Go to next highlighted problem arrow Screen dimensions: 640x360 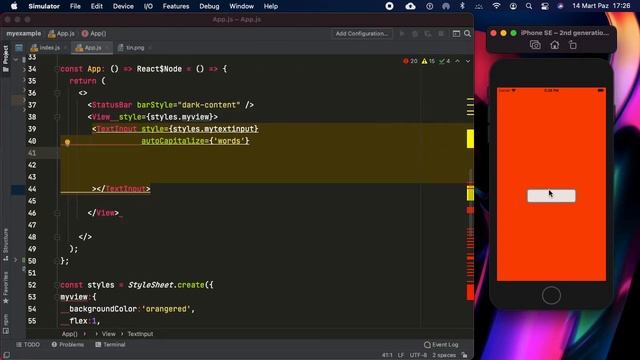(468, 61)
